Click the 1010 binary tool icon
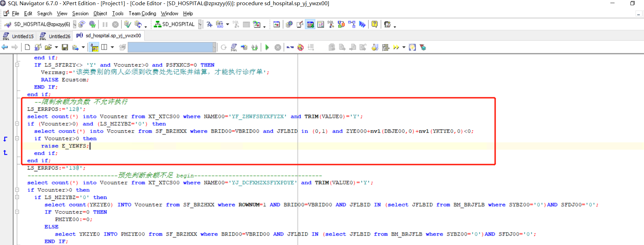This screenshot has height=245, width=644. [219, 24]
